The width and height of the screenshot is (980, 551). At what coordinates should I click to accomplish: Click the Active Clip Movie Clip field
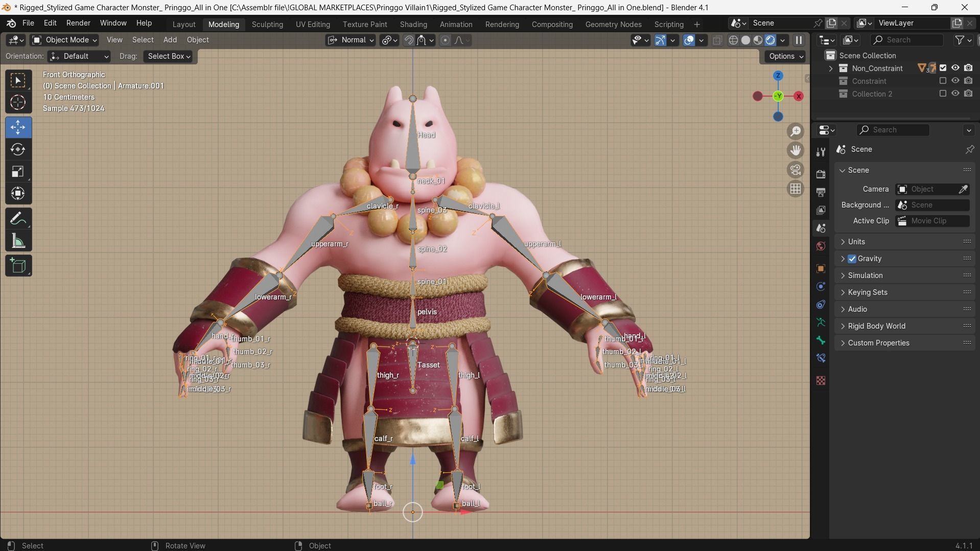(x=932, y=221)
